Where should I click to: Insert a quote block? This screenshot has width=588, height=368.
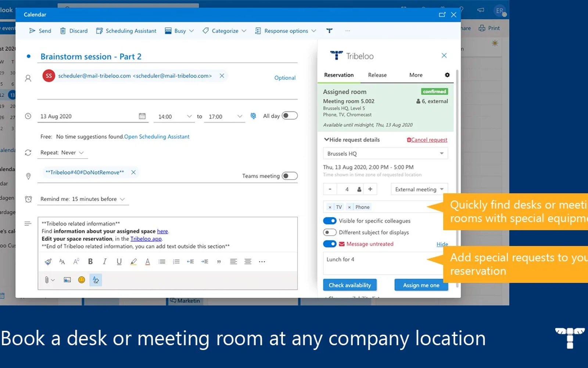click(219, 262)
